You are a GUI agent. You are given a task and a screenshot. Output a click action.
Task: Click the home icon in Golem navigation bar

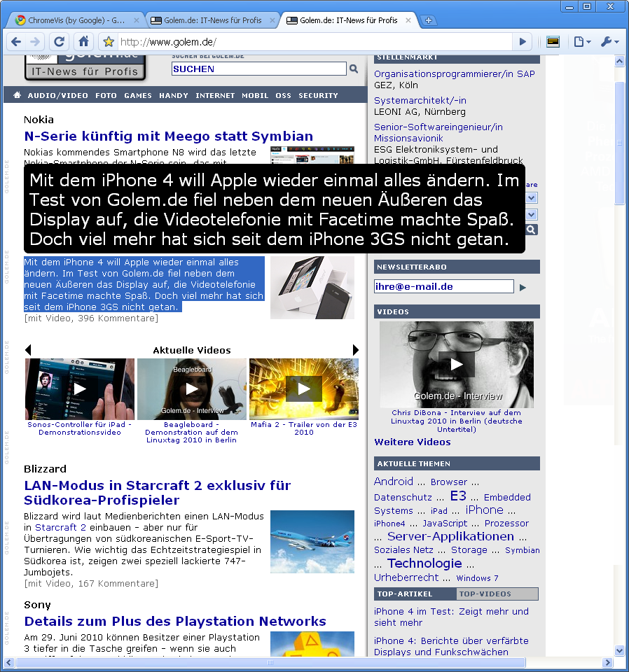coord(17,95)
